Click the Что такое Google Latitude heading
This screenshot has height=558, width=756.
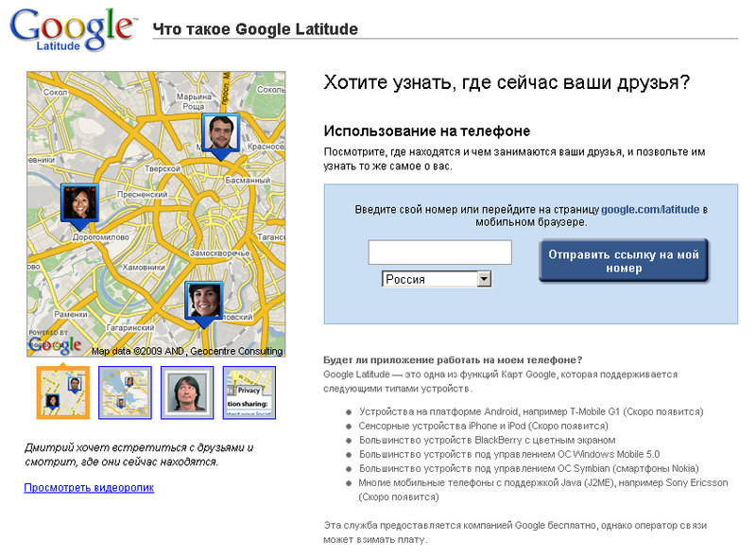255,29
